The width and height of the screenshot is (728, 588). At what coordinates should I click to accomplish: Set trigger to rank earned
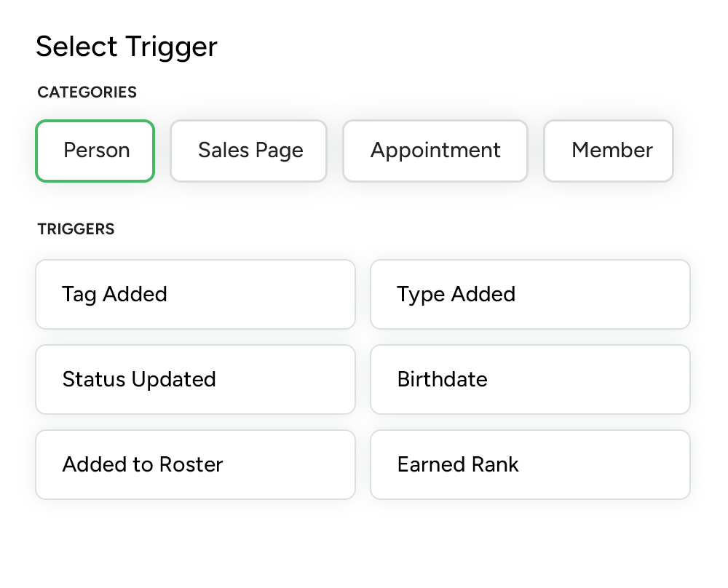tap(530, 464)
